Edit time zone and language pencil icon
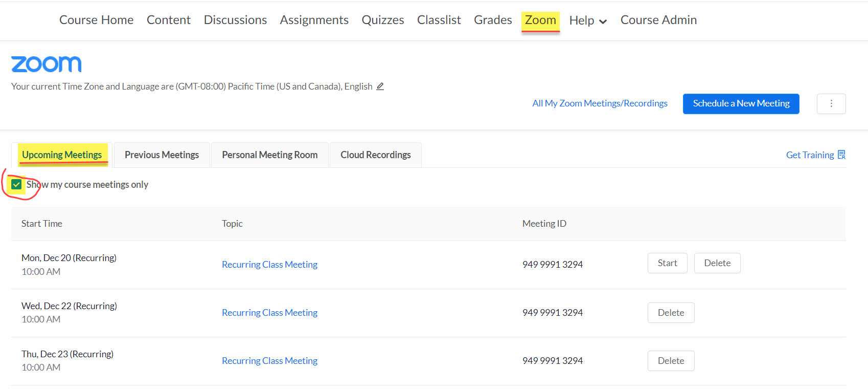868x389 pixels. pyautogui.click(x=380, y=86)
